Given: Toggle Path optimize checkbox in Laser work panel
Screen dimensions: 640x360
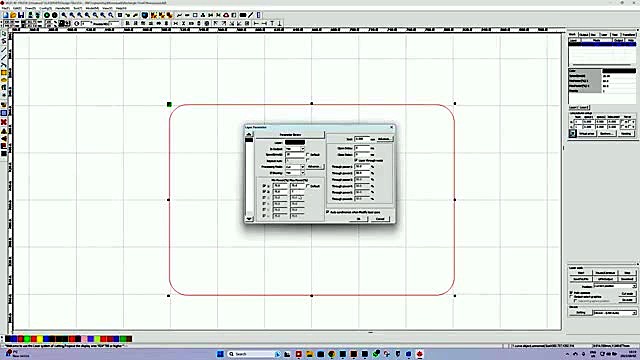Looking at the screenshot, I should tap(571, 293).
